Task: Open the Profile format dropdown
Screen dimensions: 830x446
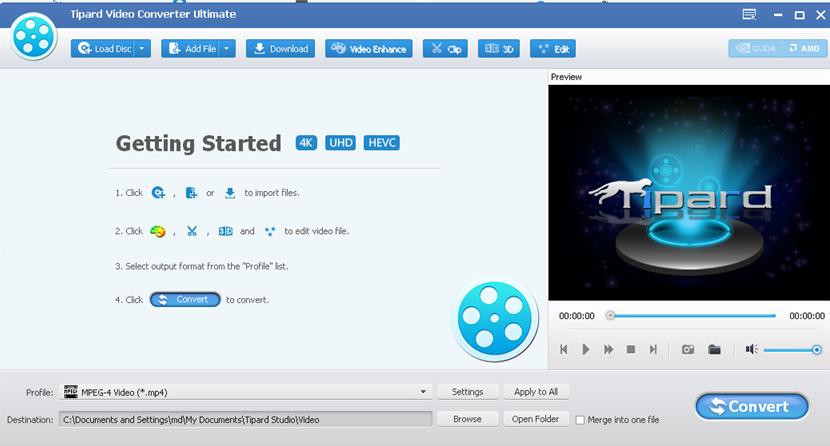Action: click(x=245, y=392)
